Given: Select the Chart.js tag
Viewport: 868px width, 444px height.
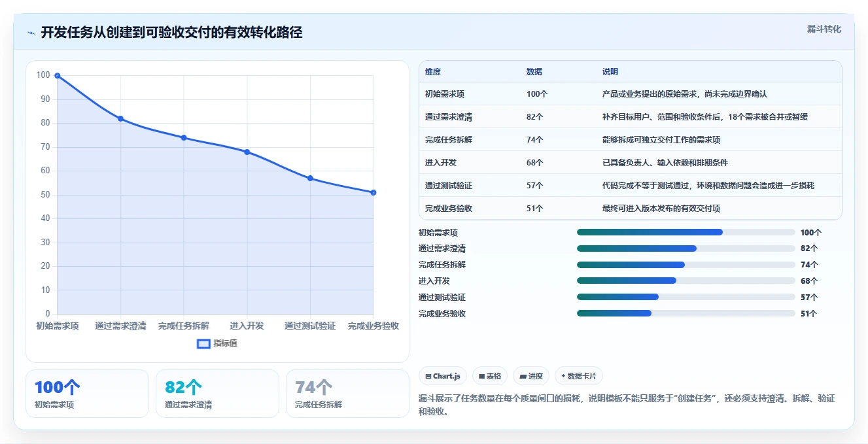Looking at the screenshot, I should 443,376.
